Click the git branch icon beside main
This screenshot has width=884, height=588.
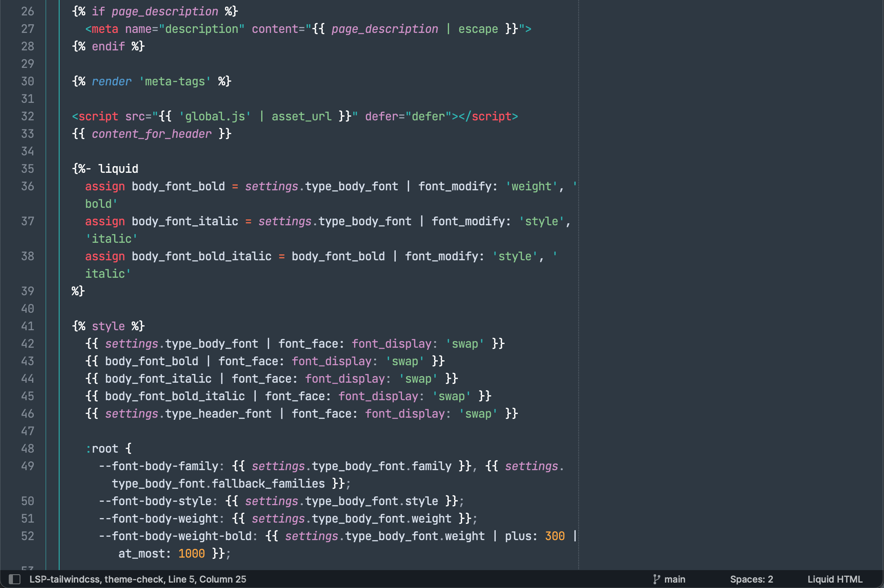point(657,579)
